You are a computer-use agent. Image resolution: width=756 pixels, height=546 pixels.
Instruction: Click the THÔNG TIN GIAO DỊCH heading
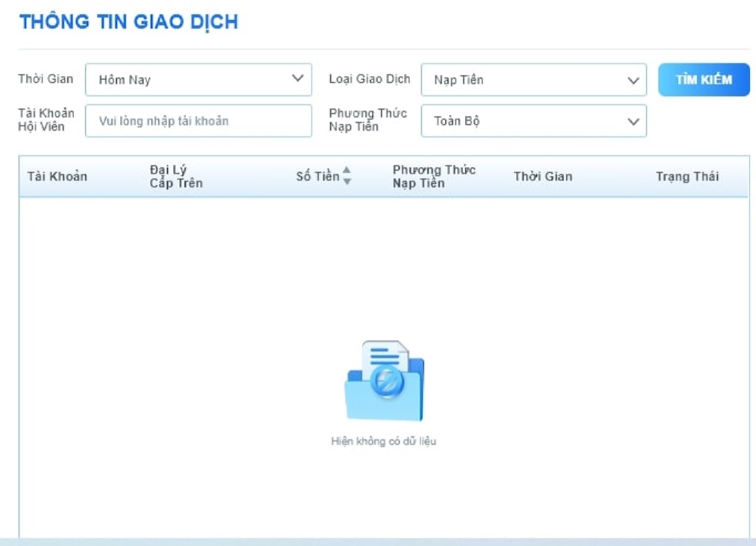(x=128, y=21)
